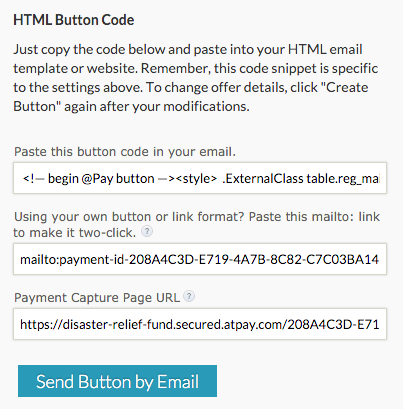Click the <style> tag text in code field
The height and width of the screenshot is (409, 403).
[x=196, y=179]
